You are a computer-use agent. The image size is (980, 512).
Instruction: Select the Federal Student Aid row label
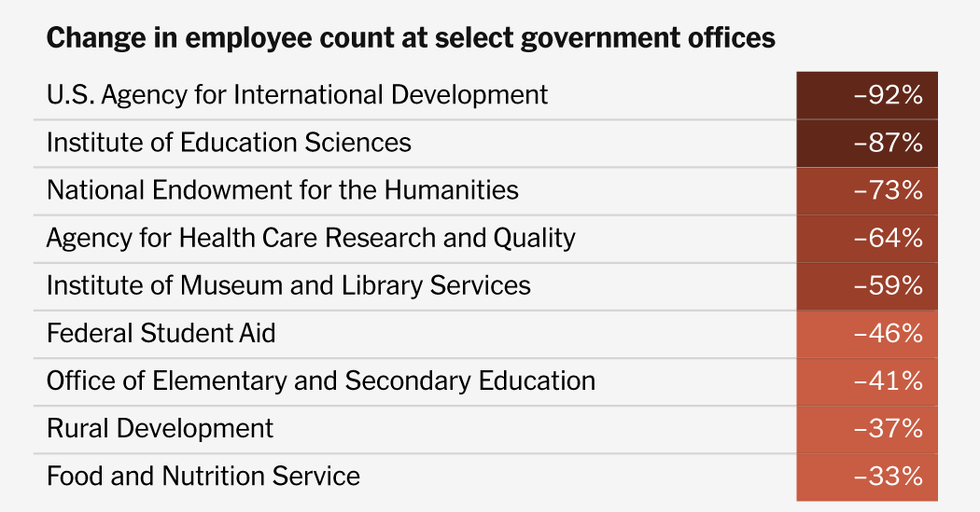pyautogui.click(x=161, y=333)
